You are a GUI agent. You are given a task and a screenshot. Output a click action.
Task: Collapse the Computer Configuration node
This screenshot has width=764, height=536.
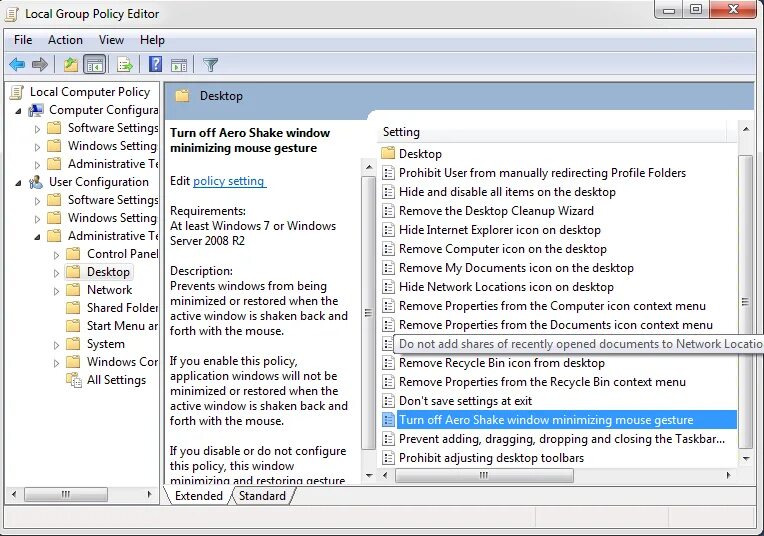tap(19, 111)
